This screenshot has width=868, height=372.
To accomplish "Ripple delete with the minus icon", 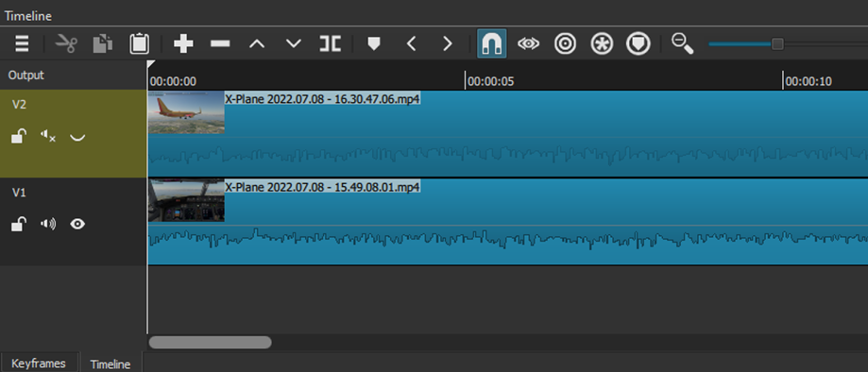I will 220,43.
